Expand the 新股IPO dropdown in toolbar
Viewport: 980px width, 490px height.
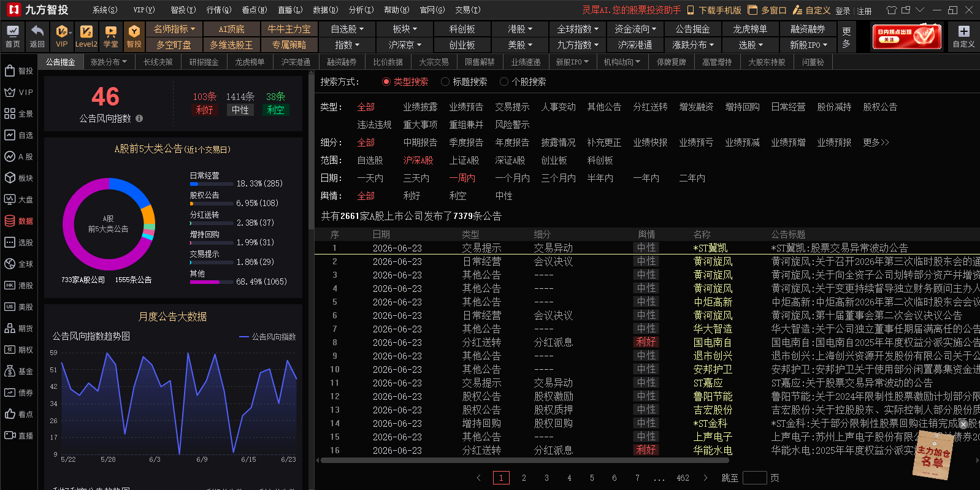click(x=808, y=45)
